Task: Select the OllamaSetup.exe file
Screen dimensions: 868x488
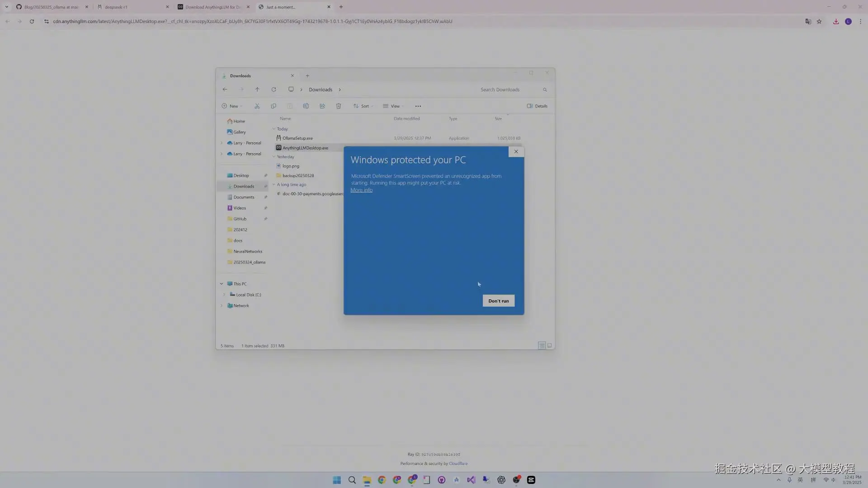Action: [x=297, y=138]
